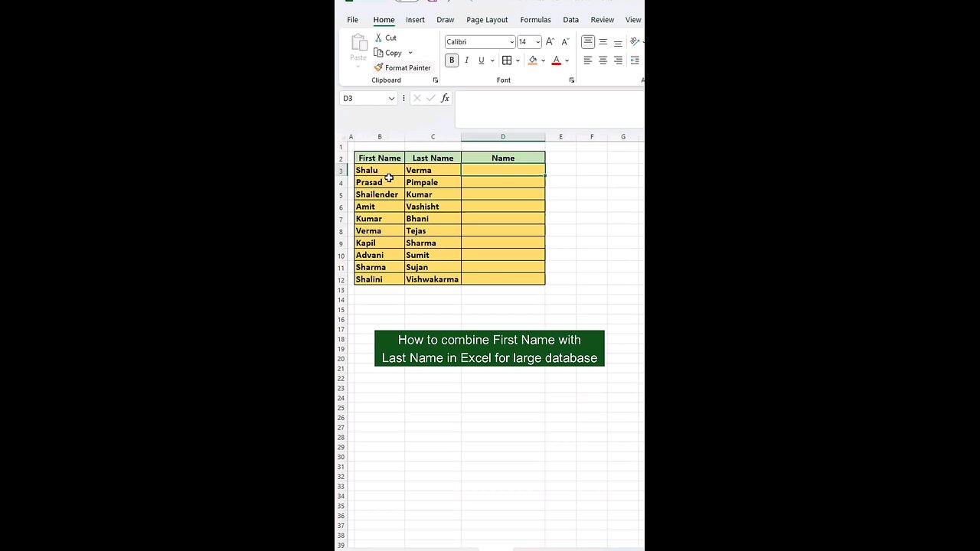Image resolution: width=980 pixels, height=551 pixels.
Task: Click the Decrease Indent icon
Action: 635,60
